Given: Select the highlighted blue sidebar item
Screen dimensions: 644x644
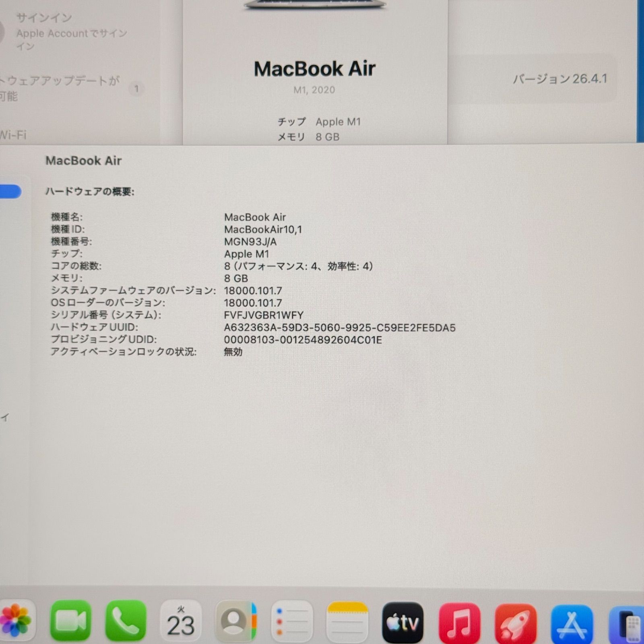Looking at the screenshot, I should point(10,192).
